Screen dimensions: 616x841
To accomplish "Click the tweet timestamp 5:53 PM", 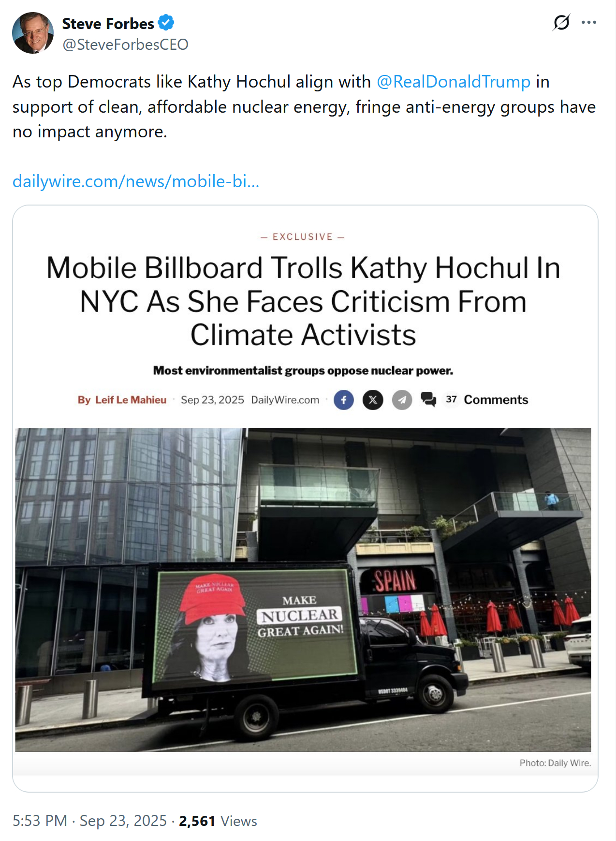I will (40, 821).
